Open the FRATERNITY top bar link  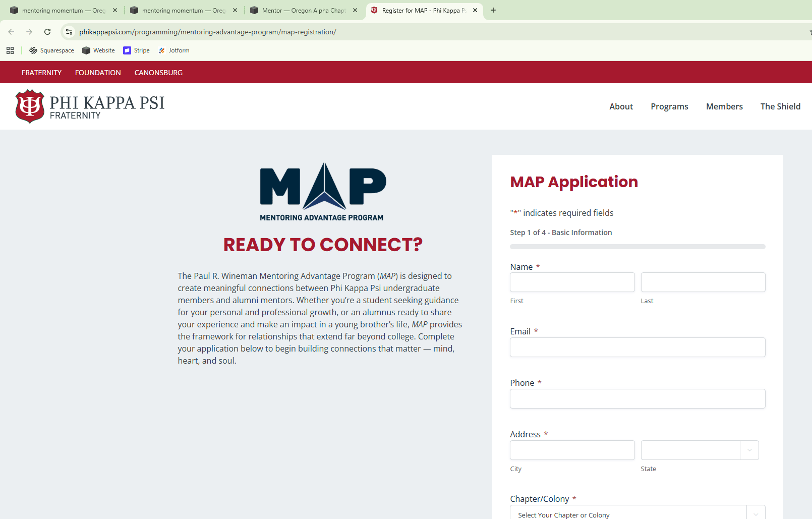click(41, 73)
